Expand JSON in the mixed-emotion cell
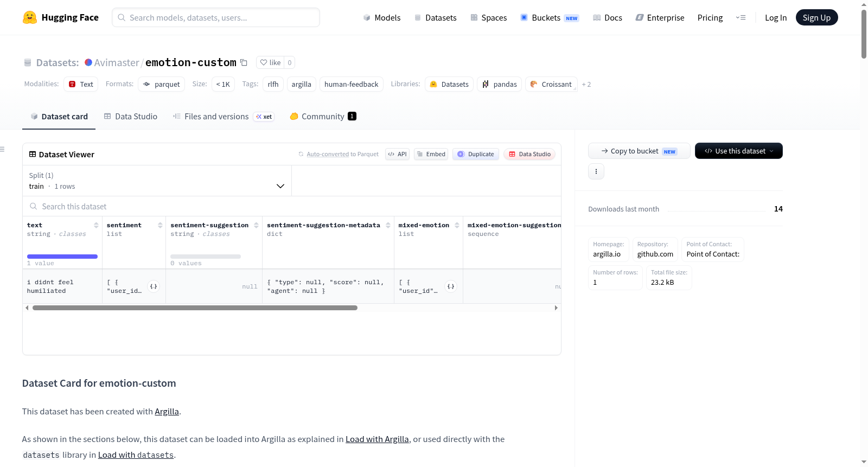Image resolution: width=868 pixels, height=467 pixels. (451, 286)
